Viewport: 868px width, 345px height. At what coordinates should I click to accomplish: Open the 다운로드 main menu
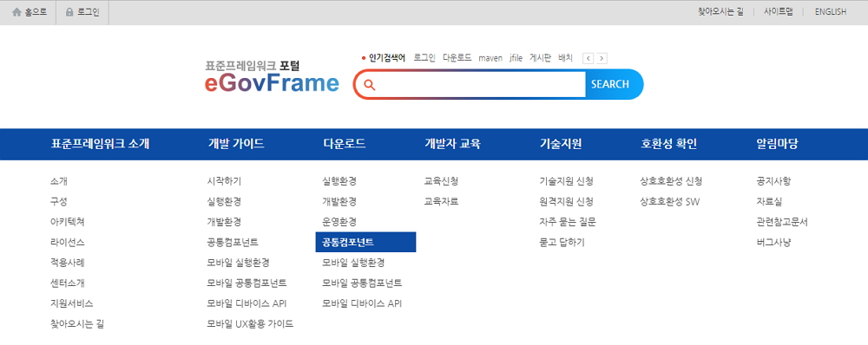pos(344,144)
